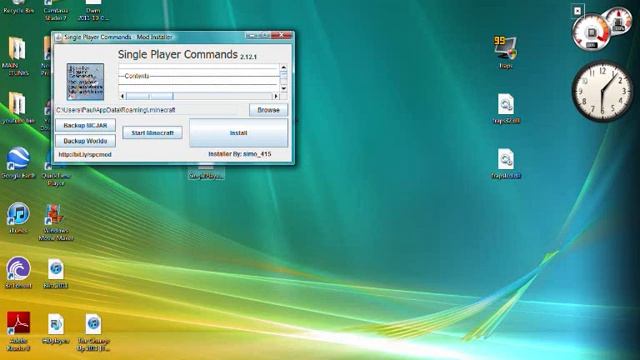Click the right arrow of the horizontal scrollbar

point(276,96)
